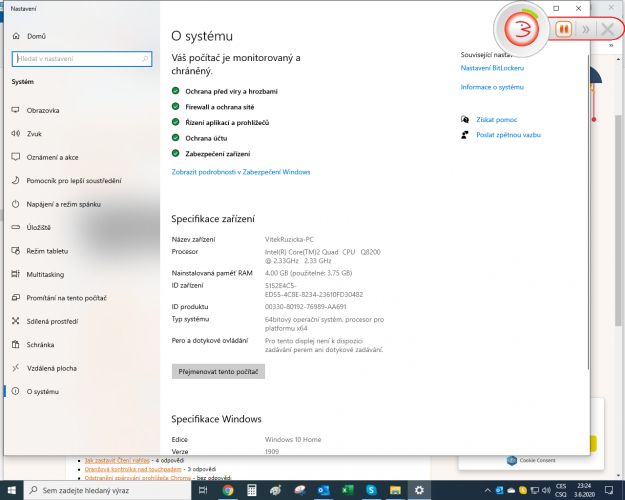Click Řízení aplikací a prohlížečů status
Image resolution: width=625 pixels, height=500 pixels.
coord(227,122)
